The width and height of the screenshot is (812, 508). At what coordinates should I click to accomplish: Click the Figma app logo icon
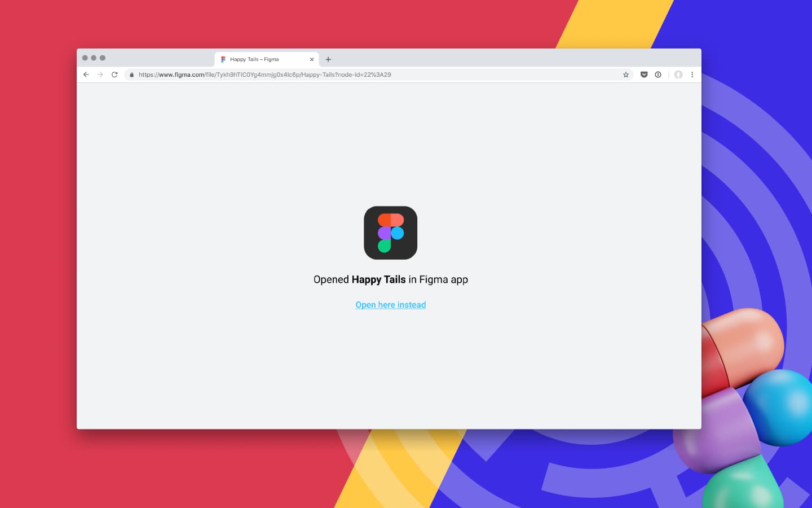click(390, 233)
